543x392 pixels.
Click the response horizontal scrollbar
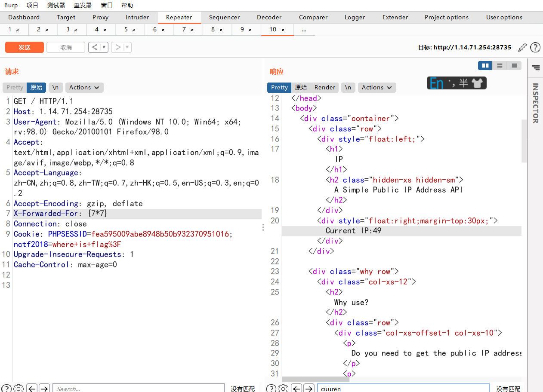316,379
